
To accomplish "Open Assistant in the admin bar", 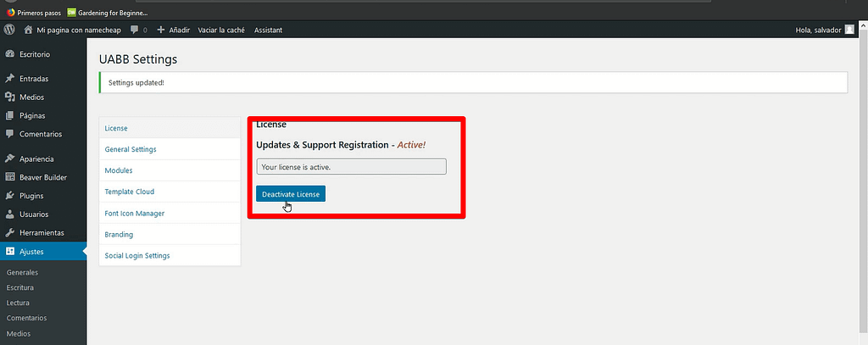I will [x=268, y=30].
